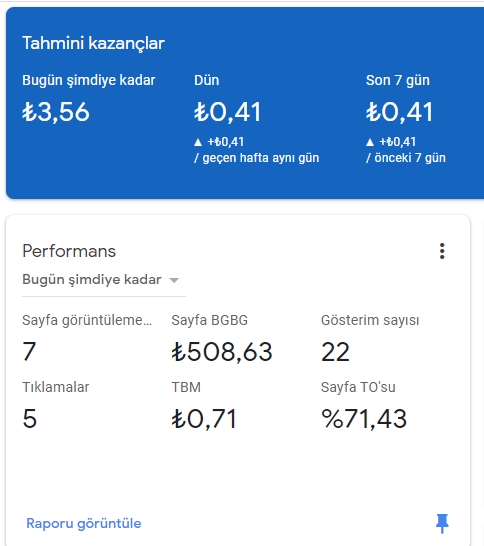Click the Performans card title
The image size is (484, 546).
coord(69,251)
